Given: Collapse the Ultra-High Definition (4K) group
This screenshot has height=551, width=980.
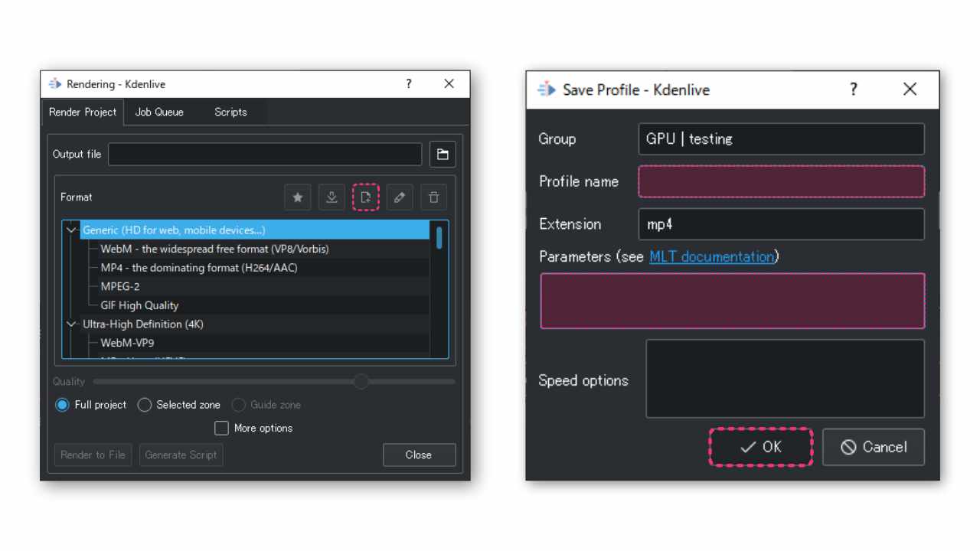Looking at the screenshot, I should point(72,324).
